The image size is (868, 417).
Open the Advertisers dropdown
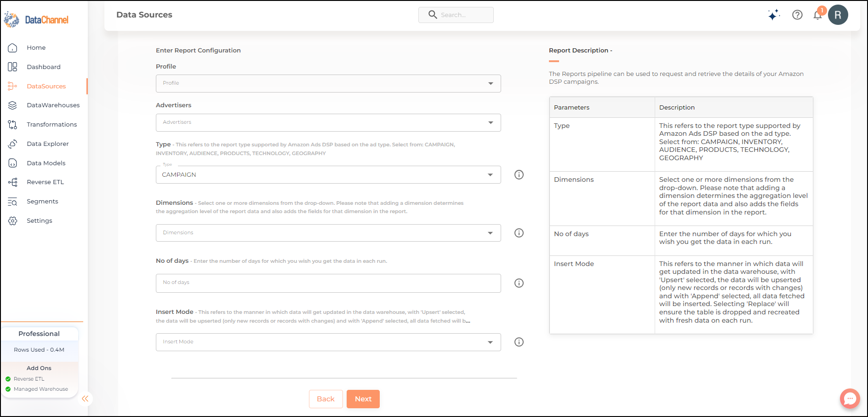tap(328, 122)
